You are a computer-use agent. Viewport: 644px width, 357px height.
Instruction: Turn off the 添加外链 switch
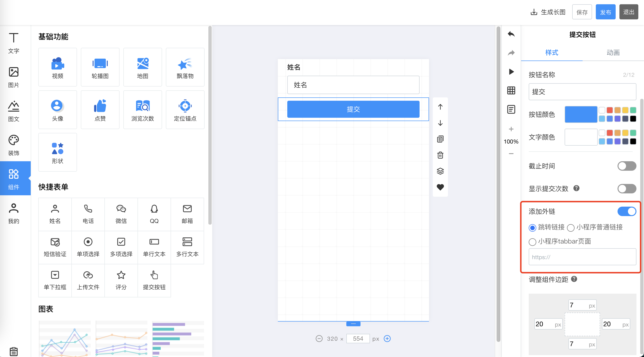tap(627, 212)
